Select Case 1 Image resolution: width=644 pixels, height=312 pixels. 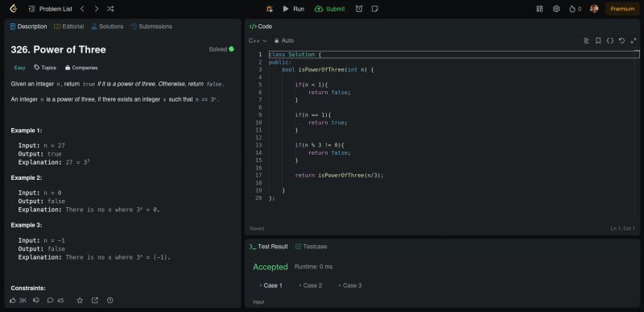270,285
